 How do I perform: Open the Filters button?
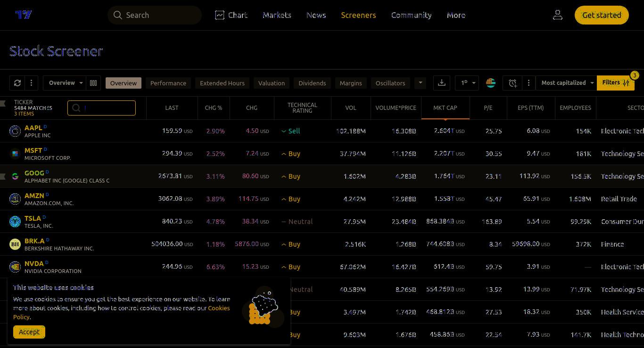click(x=616, y=83)
